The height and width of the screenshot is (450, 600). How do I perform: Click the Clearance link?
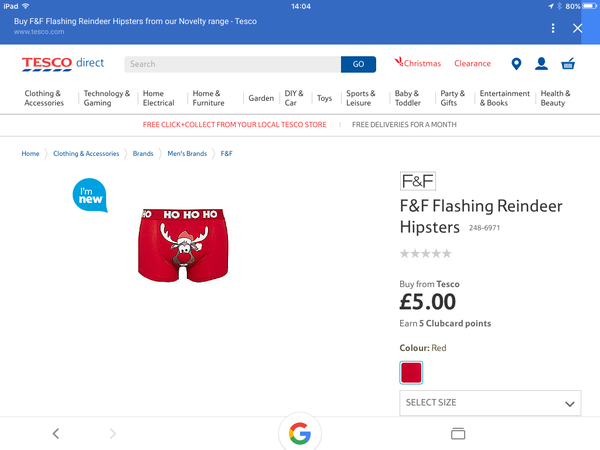tap(472, 64)
